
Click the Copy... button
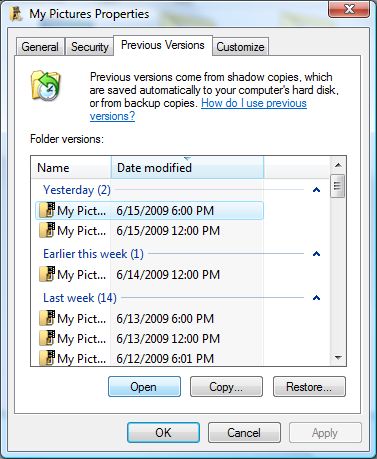[x=226, y=387]
